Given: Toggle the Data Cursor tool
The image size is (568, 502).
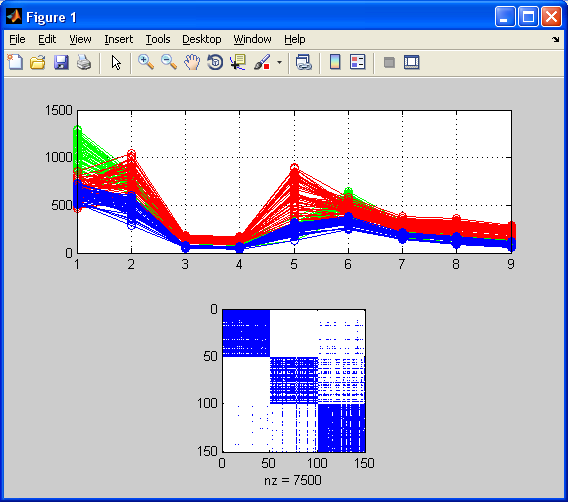Looking at the screenshot, I should click(238, 62).
